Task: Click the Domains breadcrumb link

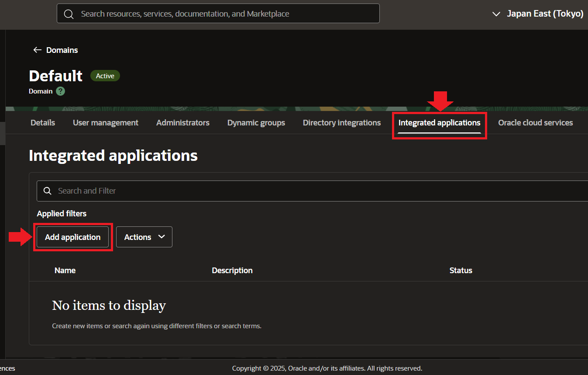Action: (x=62, y=50)
